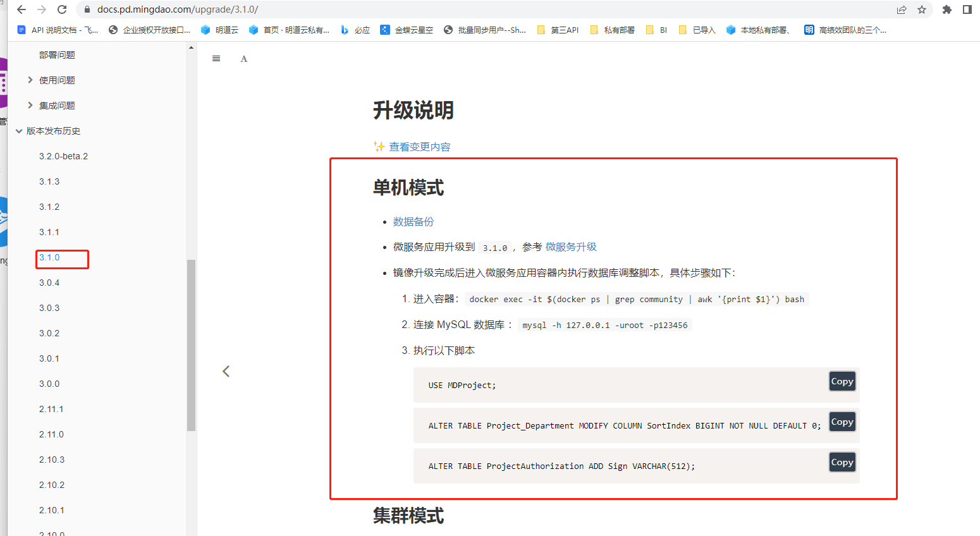
Task: Open the "BI" bookmark folder
Action: 656,30
